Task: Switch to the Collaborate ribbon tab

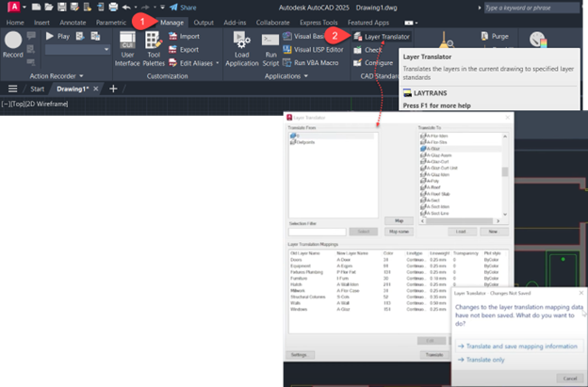Action: click(272, 23)
